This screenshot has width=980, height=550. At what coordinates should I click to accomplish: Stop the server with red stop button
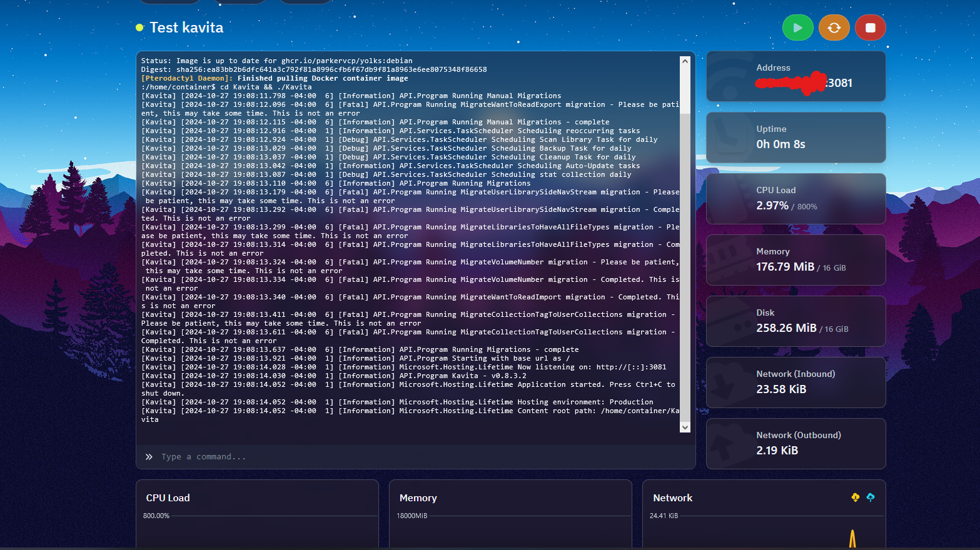[x=871, y=27]
